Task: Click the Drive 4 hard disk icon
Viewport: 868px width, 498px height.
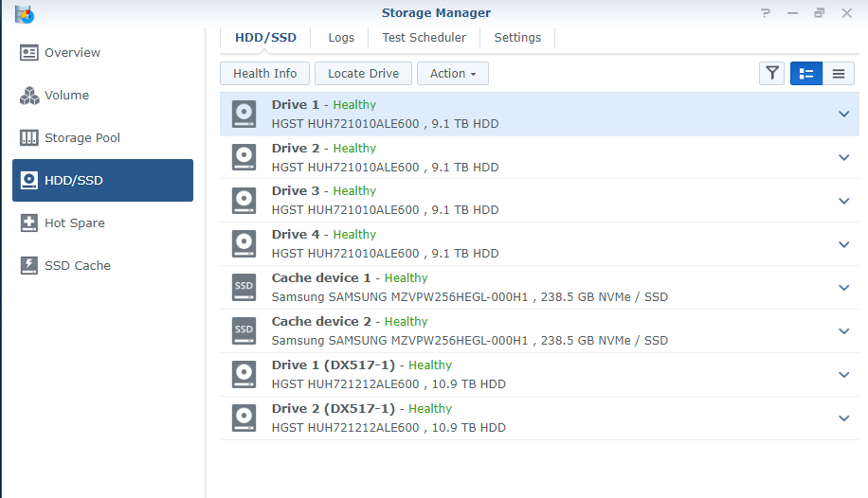Action: coord(244,244)
